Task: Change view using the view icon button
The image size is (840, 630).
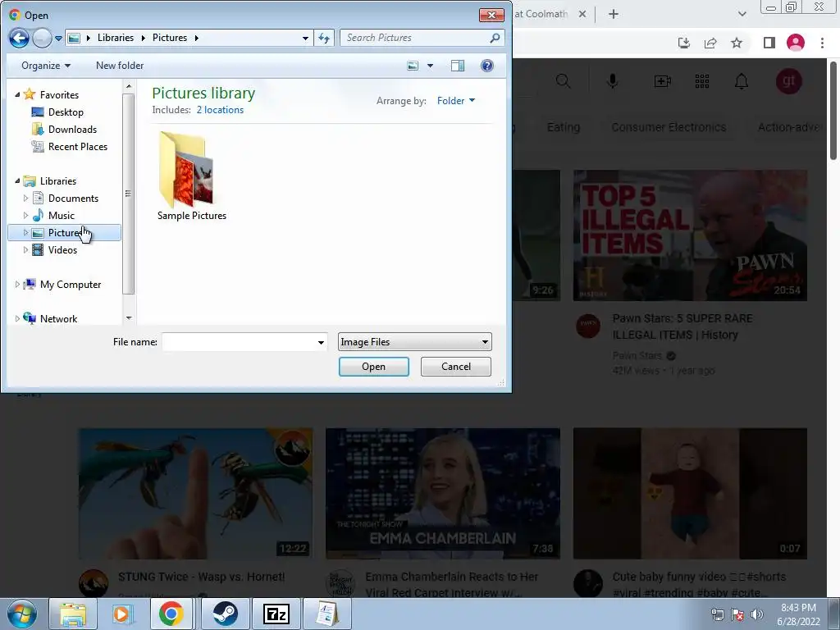Action: 413,66
